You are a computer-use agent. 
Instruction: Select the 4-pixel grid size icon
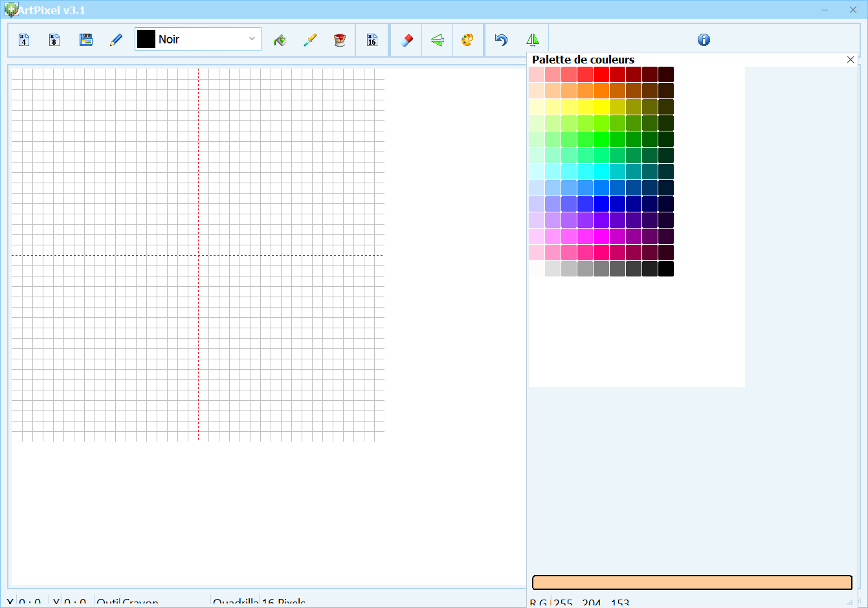24,40
